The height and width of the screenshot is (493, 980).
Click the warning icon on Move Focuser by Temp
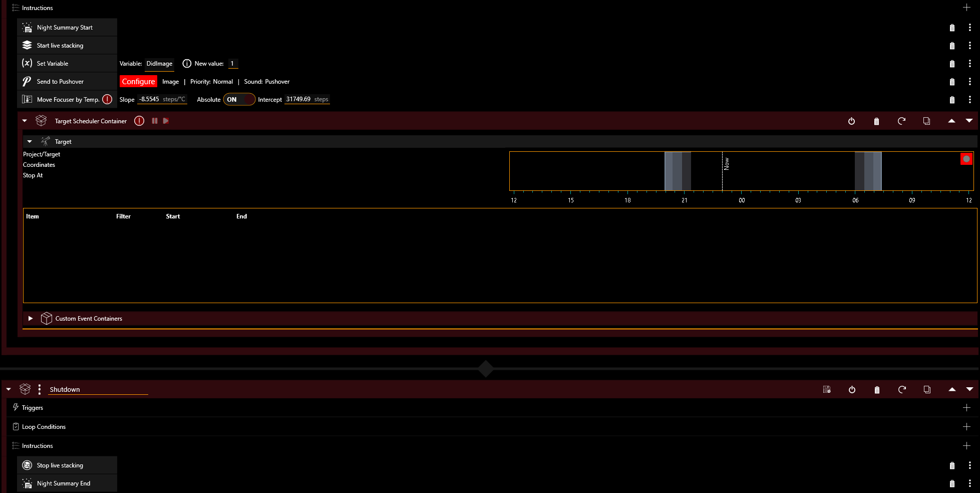(x=107, y=99)
